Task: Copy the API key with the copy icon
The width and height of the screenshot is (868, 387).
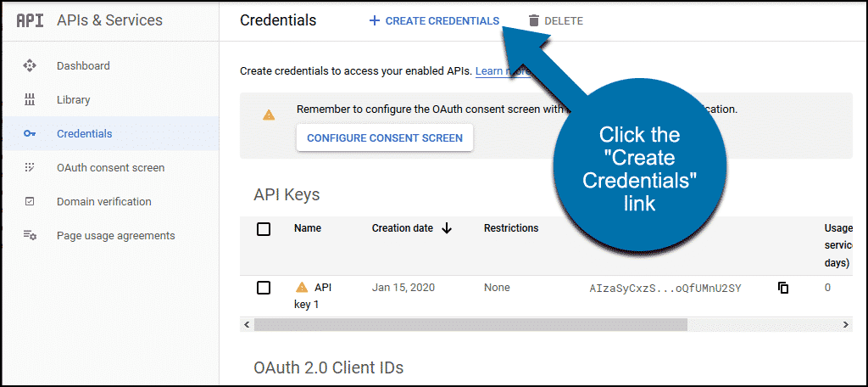Action: click(783, 288)
